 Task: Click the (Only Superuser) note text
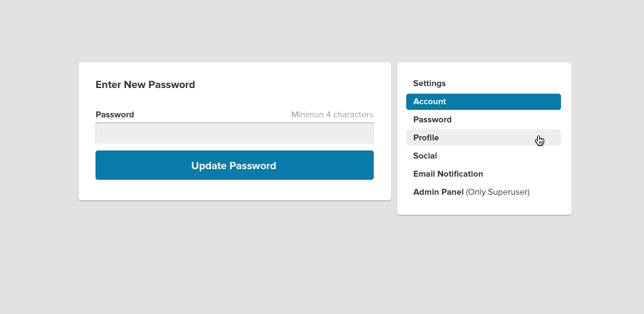(498, 192)
